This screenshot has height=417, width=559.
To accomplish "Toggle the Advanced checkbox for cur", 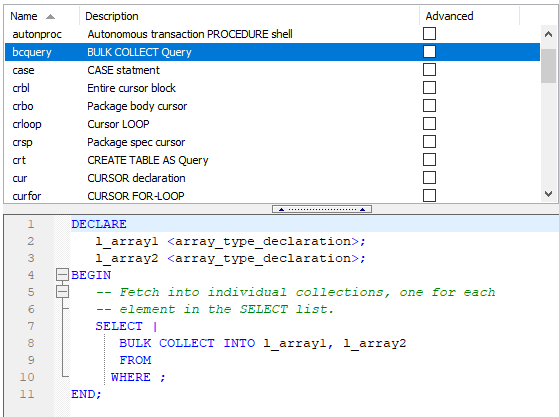I will pos(429,178).
